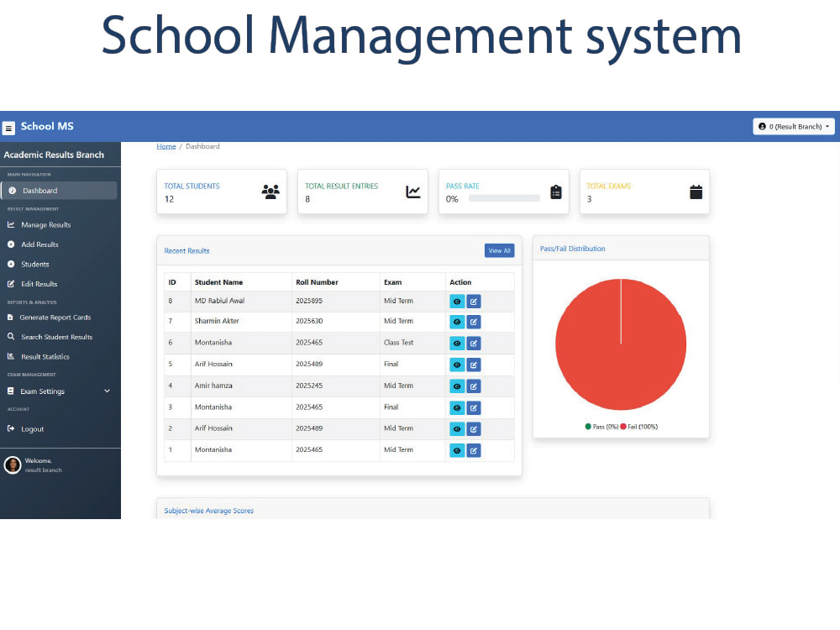Viewport: 840px width, 630px height.
Task: Click the Generate Report Cards file icon
Action: (10, 318)
